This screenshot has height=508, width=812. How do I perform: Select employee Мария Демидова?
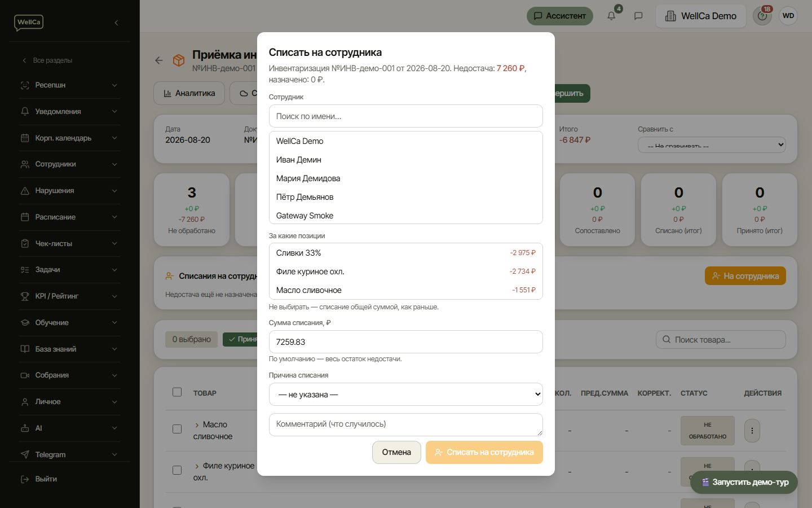[406, 178]
